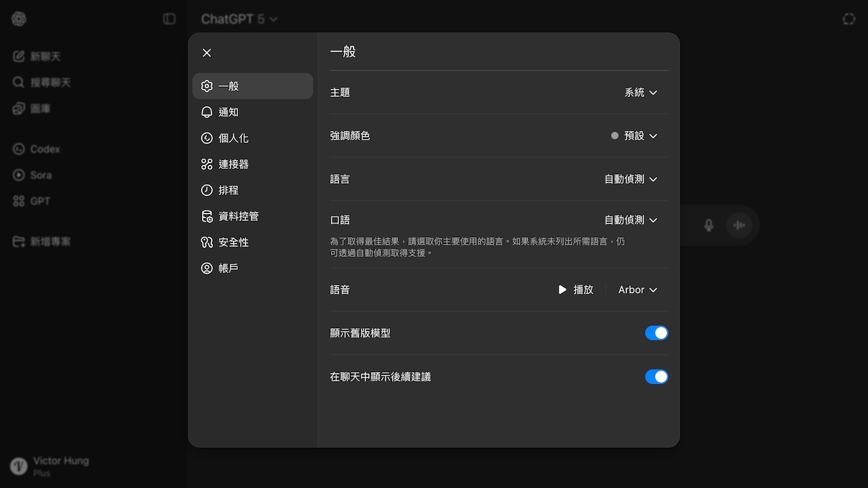868x488 pixels.
Task: Click the bell icon beside 通知
Action: tap(207, 112)
